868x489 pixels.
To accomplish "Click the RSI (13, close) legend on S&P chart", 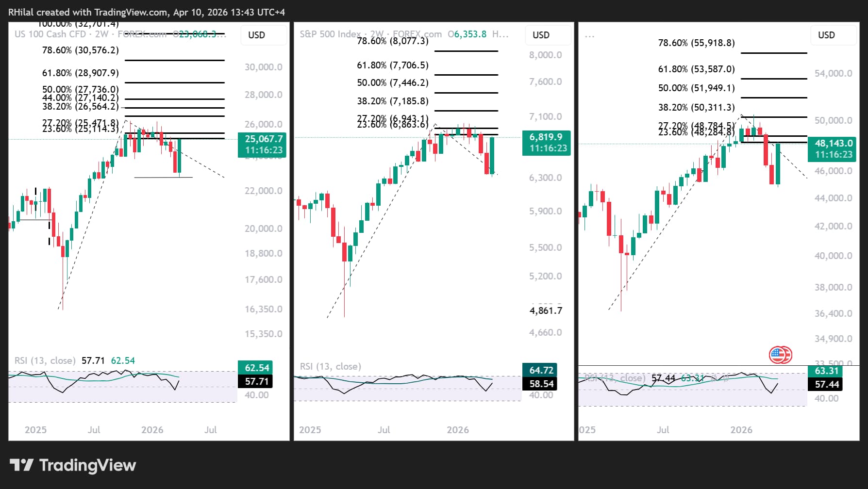I will (x=330, y=366).
